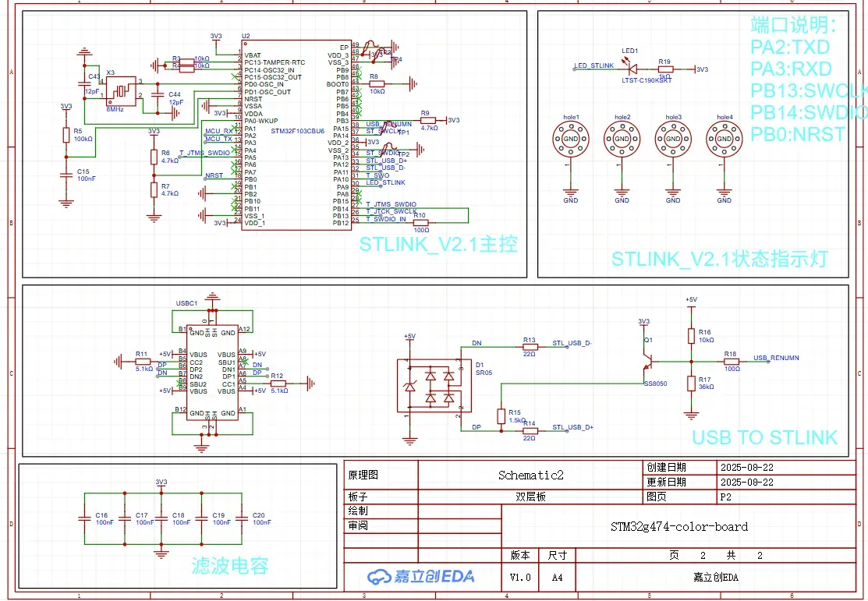The width and height of the screenshot is (868, 601).
Task: Click the A4 size cell
Action: [x=557, y=577]
